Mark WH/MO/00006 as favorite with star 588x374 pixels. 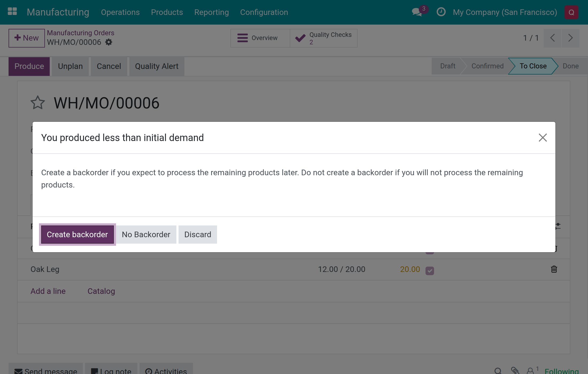[x=38, y=103]
